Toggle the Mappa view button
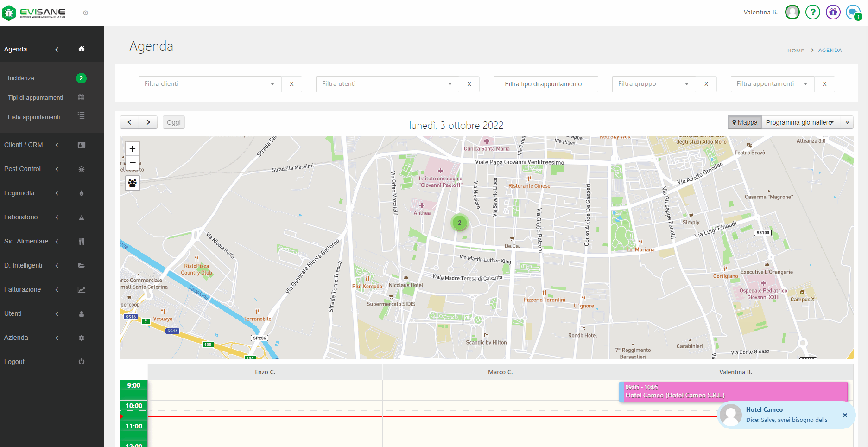The height and width of the screenshot is (447, 868). 745,122
